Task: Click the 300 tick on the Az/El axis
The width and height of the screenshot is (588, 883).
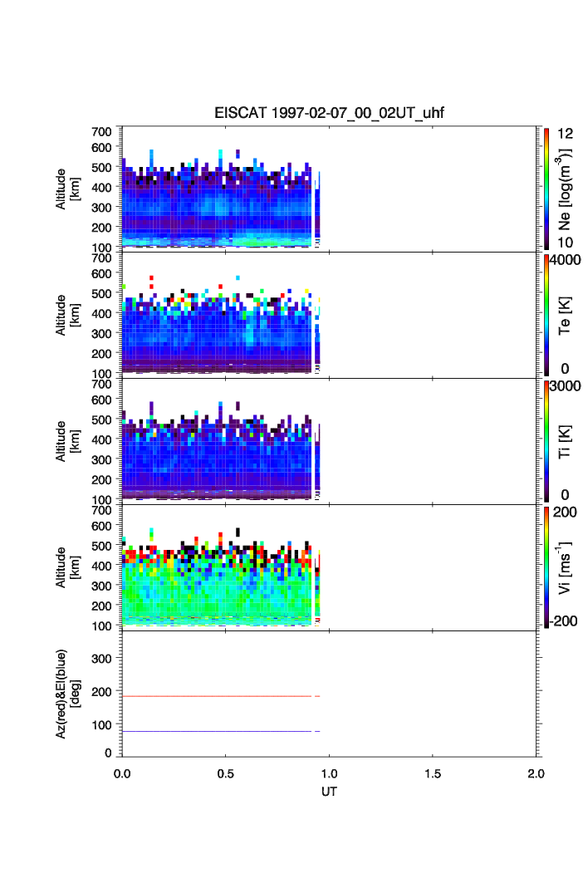Action: [x=101, y=659]
